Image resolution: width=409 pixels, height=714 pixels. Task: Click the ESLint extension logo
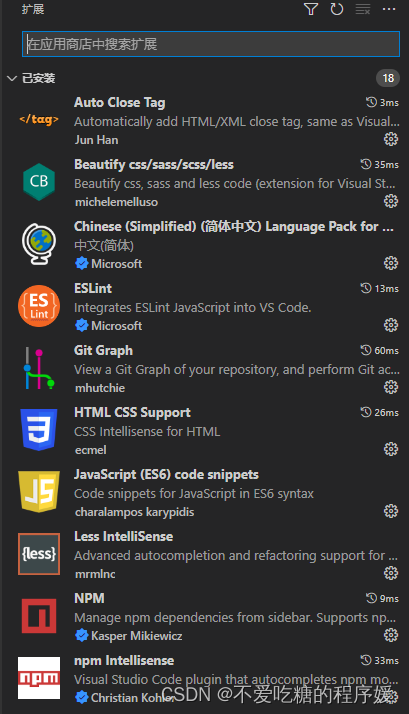coord(39,306)
